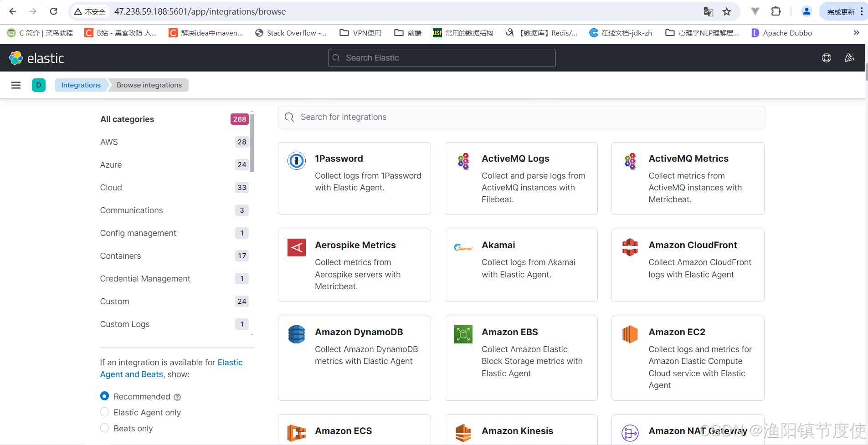The width and height of the screenshot is (868, 445).
Task: Click the Amazon EC2 orange icon
Action: pyautogui.click(x=630, y=334)
